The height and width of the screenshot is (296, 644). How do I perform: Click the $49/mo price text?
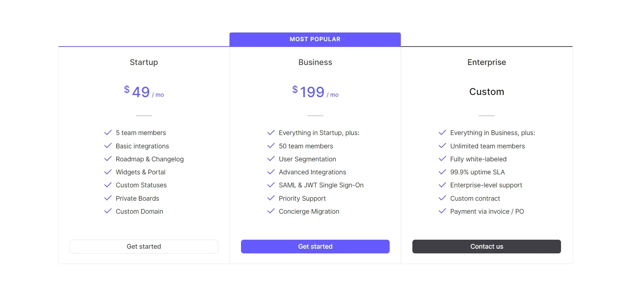click(144, 91)
